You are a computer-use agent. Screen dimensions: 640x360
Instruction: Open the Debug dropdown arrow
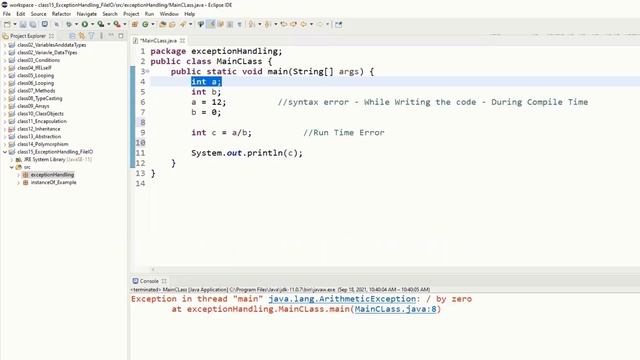[76, 24]
